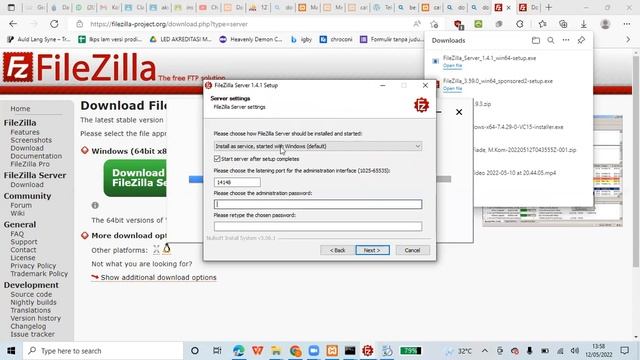The height and width of the screenshot is (360, 640).
Task: Click Next in FileZilla Server Setup
Action: (372, 250)
